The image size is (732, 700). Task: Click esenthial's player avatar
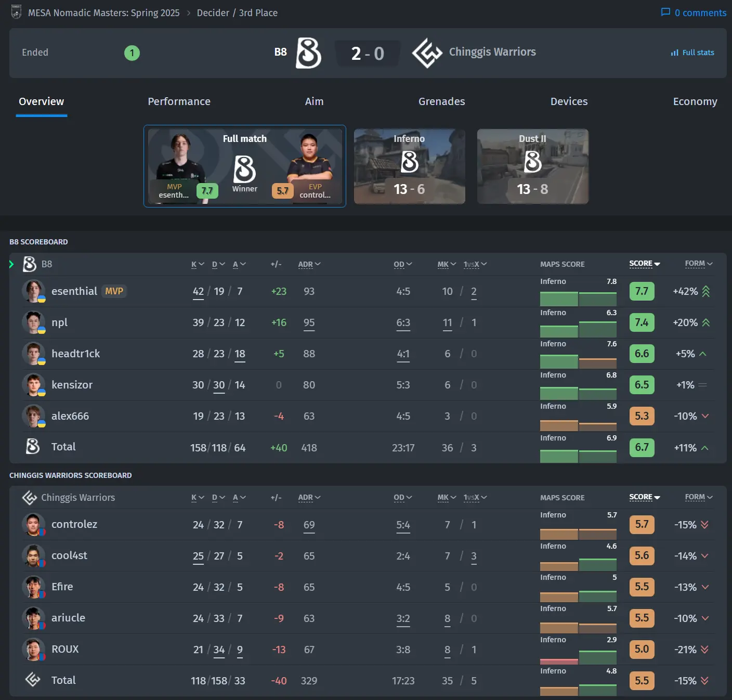click(x=34, y=291)
